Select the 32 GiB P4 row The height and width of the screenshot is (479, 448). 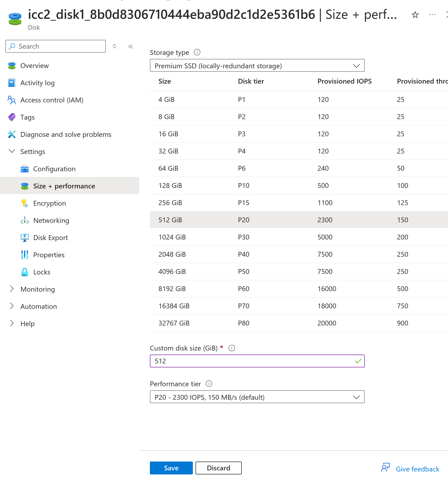[x=299, y=151]
